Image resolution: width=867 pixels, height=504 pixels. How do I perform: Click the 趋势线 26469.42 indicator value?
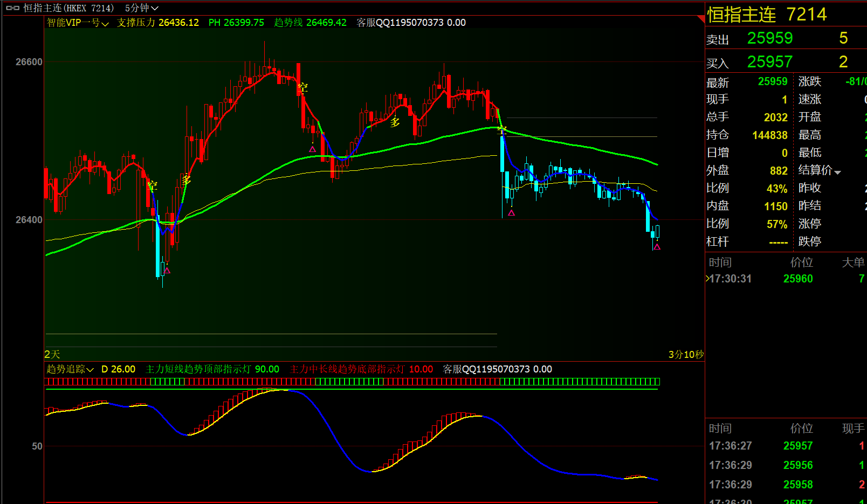pyautogui.click(x=310, y=23)
